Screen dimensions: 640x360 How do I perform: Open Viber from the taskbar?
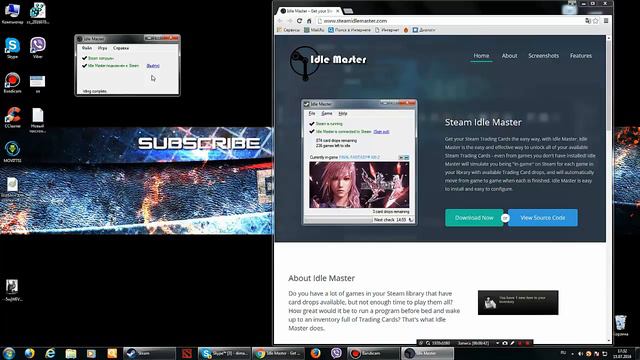[336, 353]
